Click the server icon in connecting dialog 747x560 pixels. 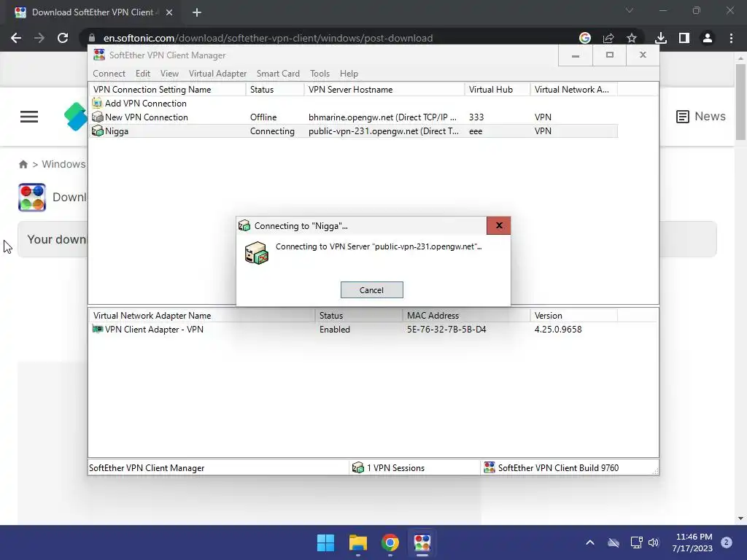pos(256,253)
